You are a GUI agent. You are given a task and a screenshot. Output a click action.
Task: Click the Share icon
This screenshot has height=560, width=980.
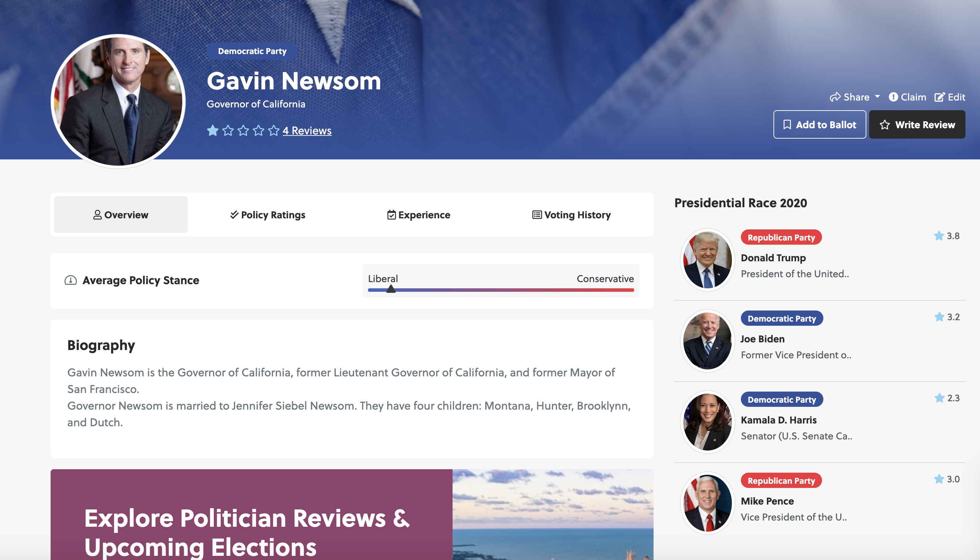point(835,97)
